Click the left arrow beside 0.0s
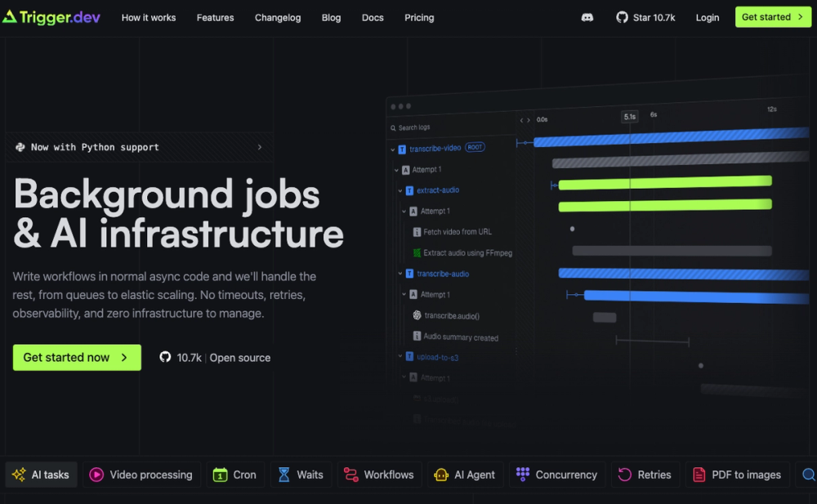The height and width of the screenshot is (504, 817). click(521, 120)
